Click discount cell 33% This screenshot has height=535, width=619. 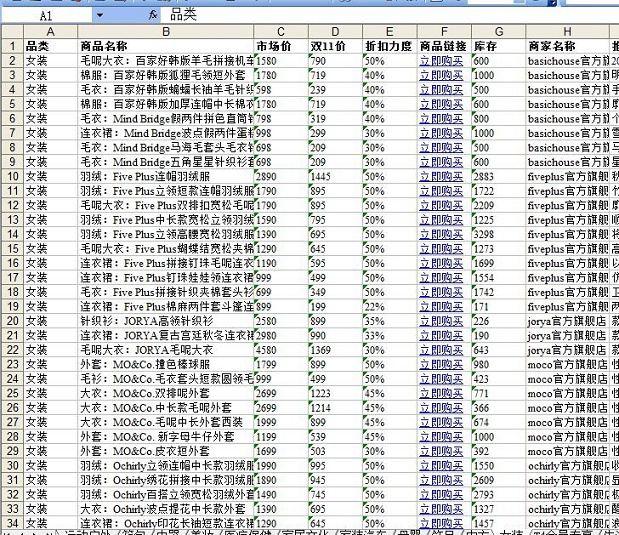pos(390,335)
